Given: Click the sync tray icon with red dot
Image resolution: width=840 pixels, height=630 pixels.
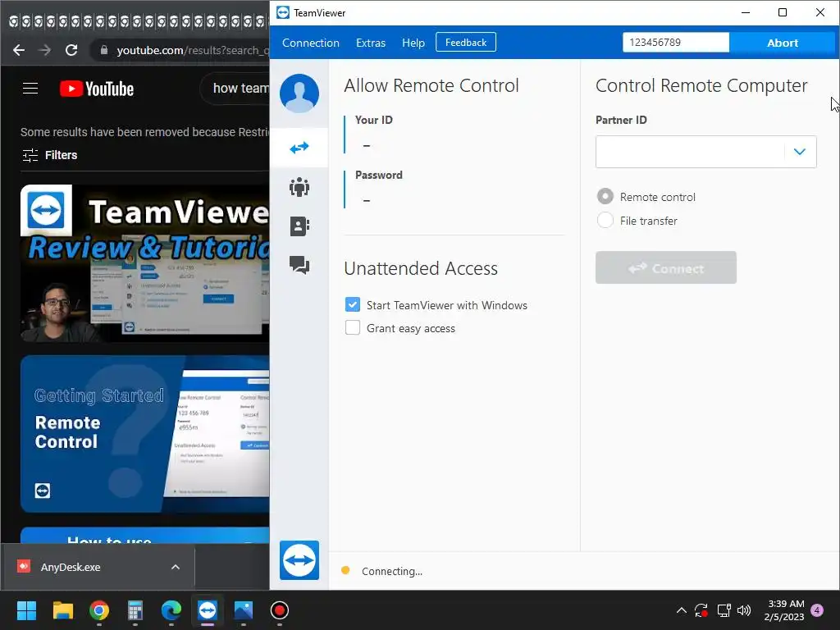Looking at the screenshot, I should tap(701, 610).
